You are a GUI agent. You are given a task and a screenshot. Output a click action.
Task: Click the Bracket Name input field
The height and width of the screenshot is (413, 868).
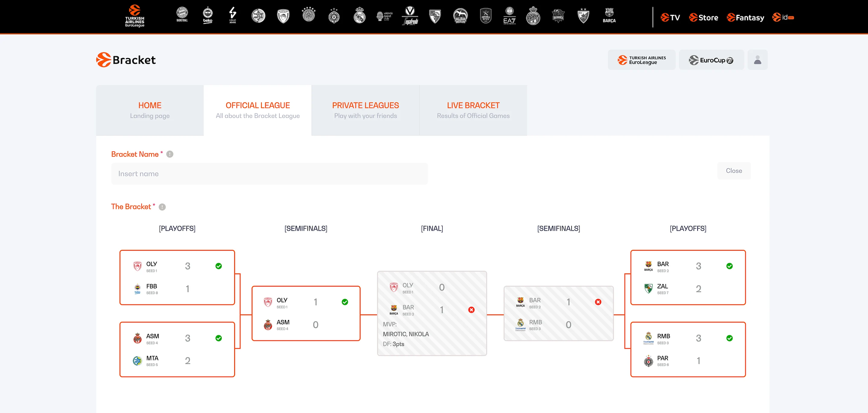269,174
